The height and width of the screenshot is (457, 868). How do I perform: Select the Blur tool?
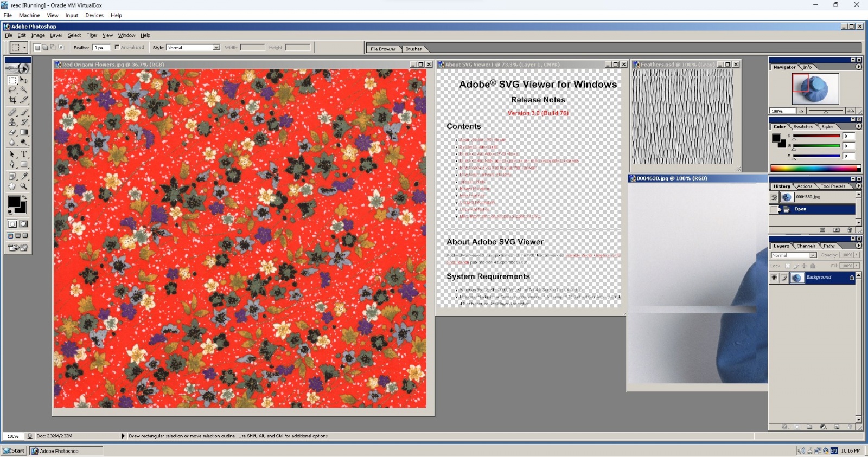tap(12, 141)
